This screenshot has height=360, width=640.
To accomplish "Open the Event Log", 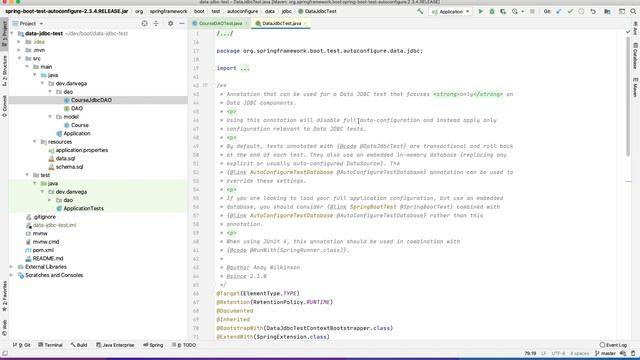I will click(x=613, y=345).
